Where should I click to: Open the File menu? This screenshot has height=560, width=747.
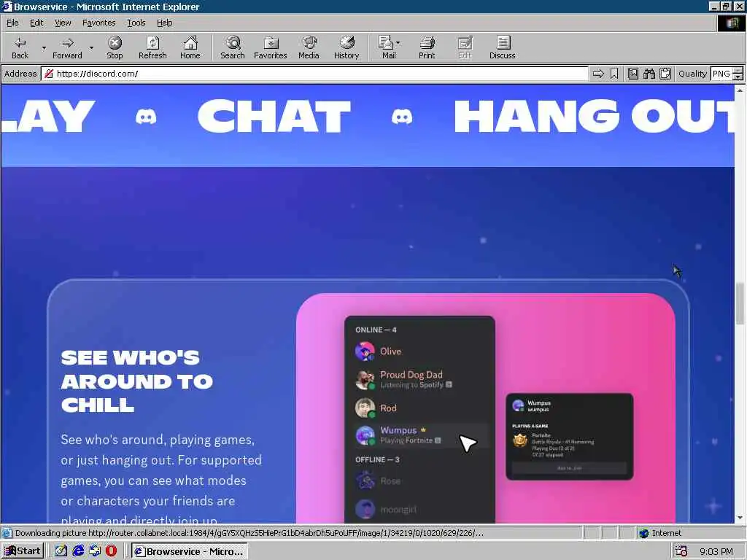click(12, 23)
